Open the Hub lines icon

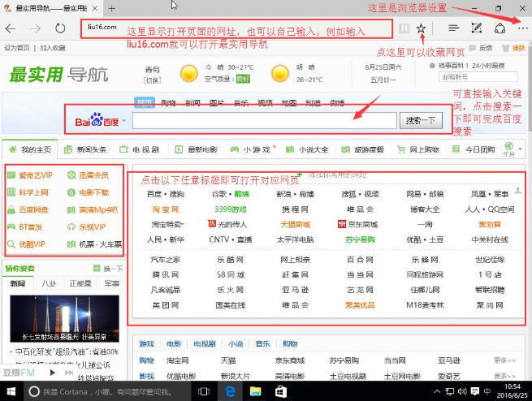[454, 28]
